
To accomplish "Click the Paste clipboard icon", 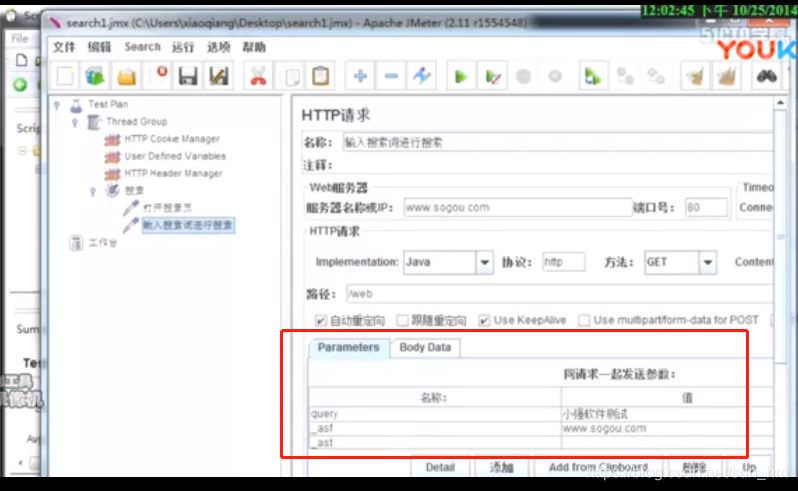I will tap(321, 76).
